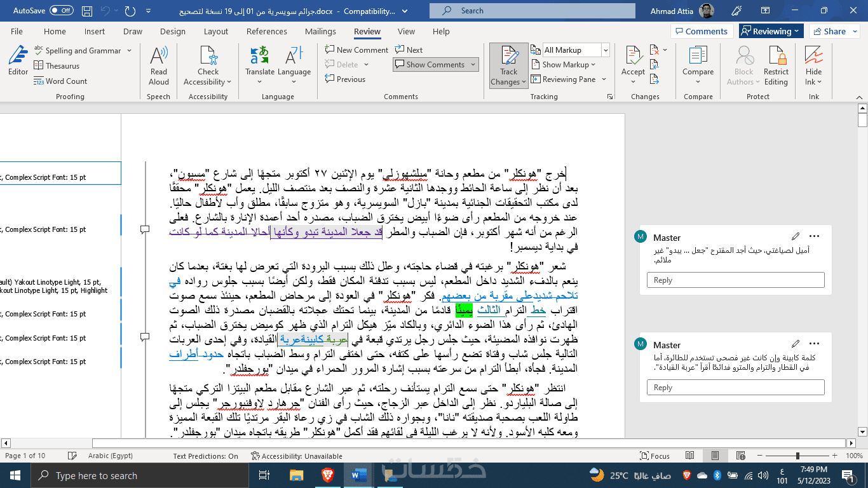The height and width of the screenshot is (488, 868).
Task: Click the Check Accessibility icon
Action: pyautogui.click(x=208, y=56)
